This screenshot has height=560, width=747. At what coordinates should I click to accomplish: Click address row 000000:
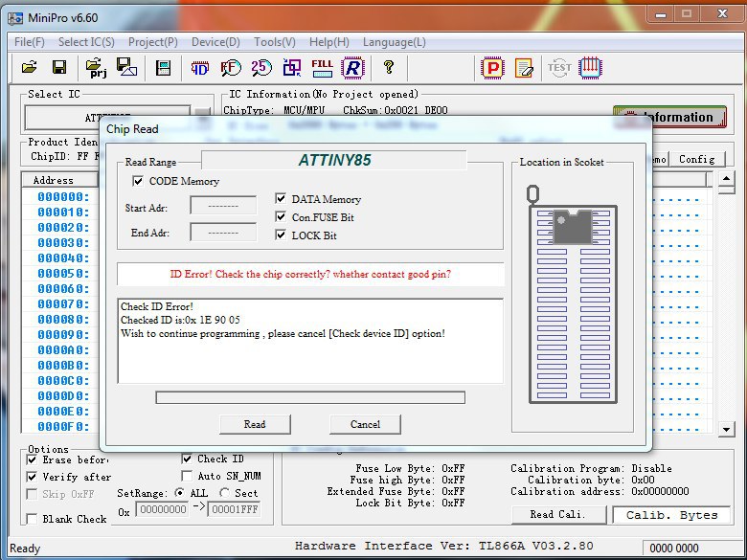[63, 197]
